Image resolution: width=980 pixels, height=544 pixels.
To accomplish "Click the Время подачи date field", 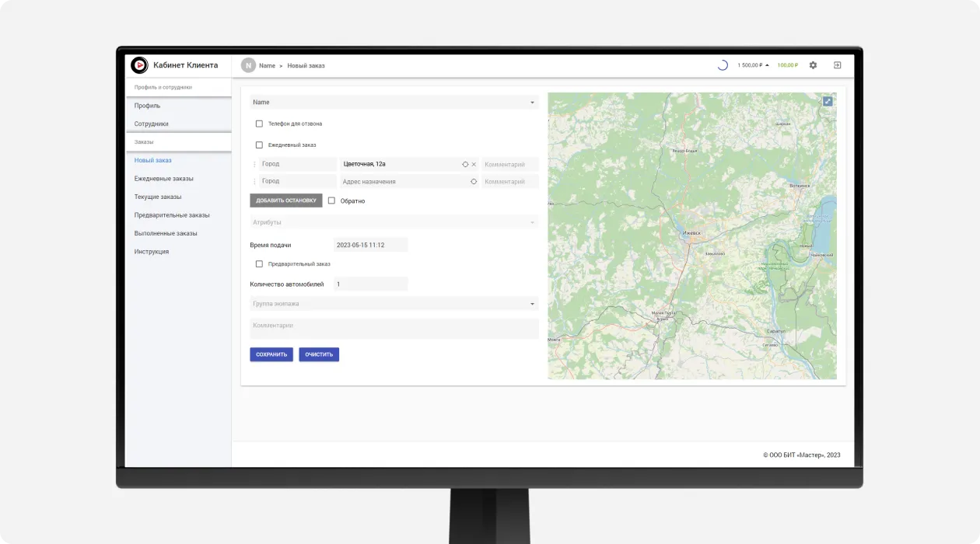I will click(370, 245).
